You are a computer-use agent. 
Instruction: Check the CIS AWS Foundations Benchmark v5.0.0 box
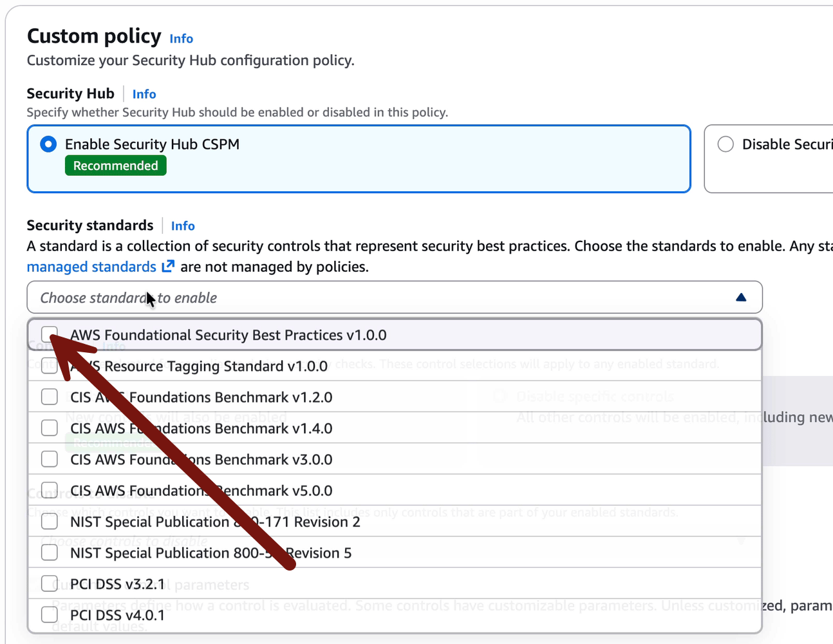pos(50,490)
